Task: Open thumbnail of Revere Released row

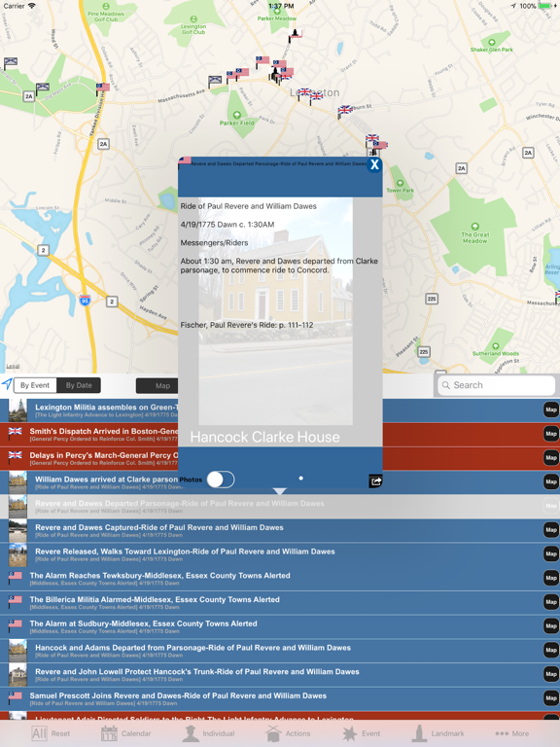Action: pyautogui.click(x=18, y=554)
